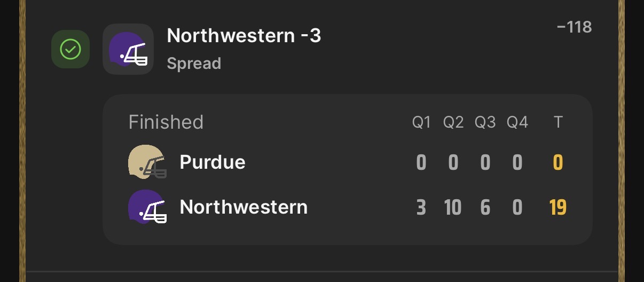
Task: Select the Q4 column header
Action: pos(517,123)
